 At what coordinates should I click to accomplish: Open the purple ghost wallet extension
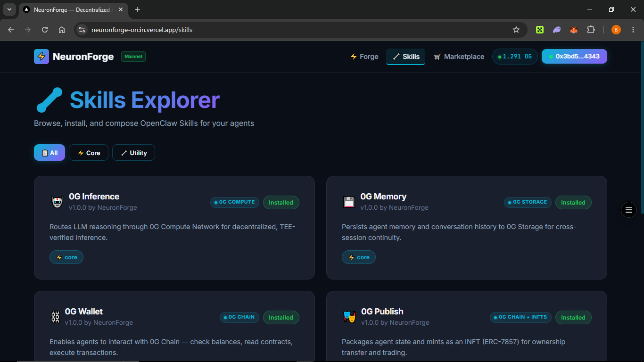(x=557, y=30)
